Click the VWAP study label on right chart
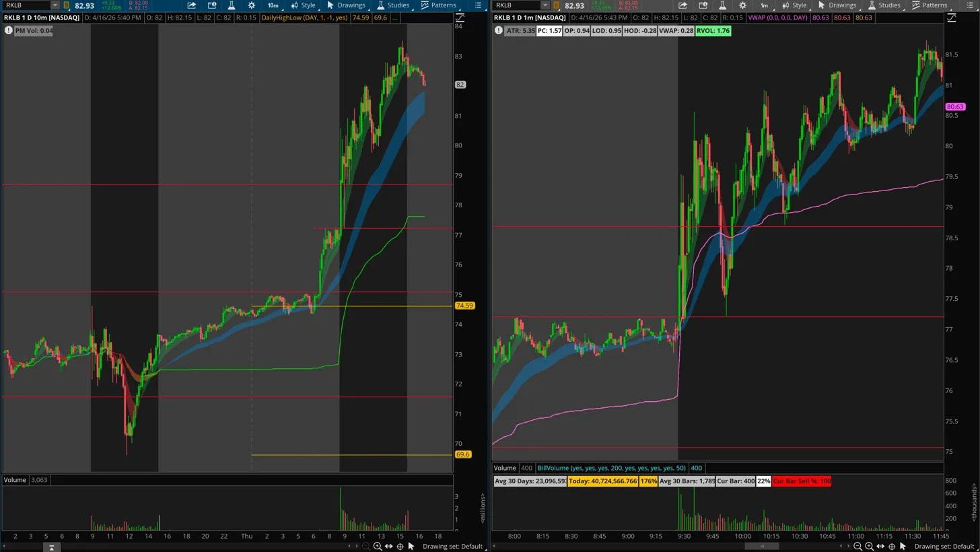 (777, 18)
